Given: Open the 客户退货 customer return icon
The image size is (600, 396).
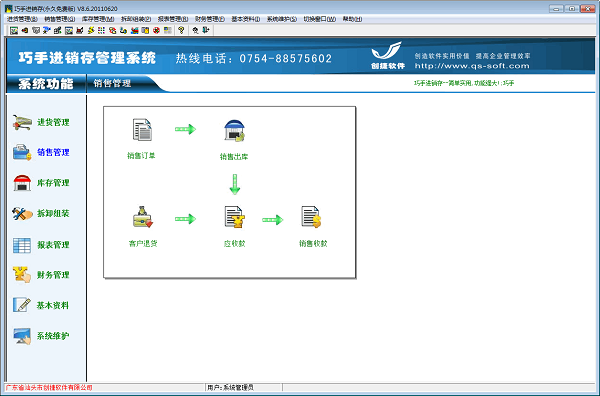Looking at the screenshot, I should tap(143, 217).
